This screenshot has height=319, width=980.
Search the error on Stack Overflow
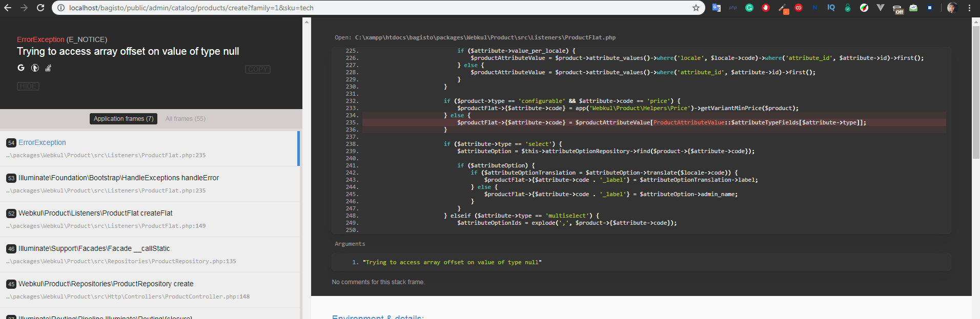pos(48,68)
